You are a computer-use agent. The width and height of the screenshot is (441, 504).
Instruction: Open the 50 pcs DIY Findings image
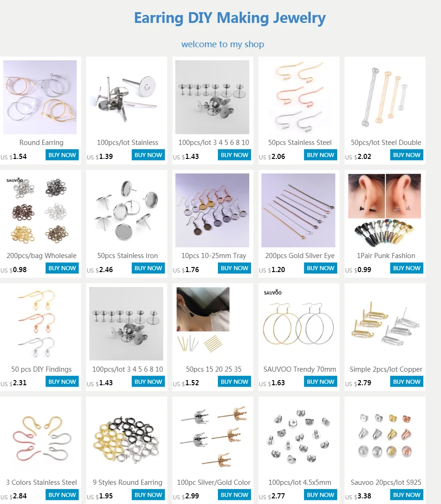coord(40,324)
